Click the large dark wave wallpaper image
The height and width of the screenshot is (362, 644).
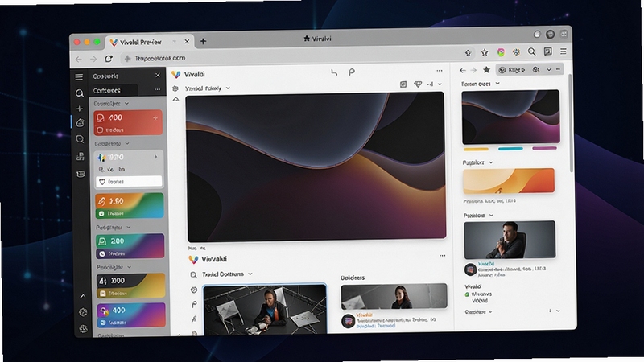316,167
